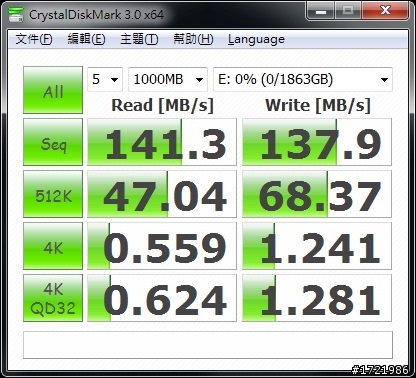Open the 文件(F) menu
This screenshot has width=416, height=378.
(34, 39)
